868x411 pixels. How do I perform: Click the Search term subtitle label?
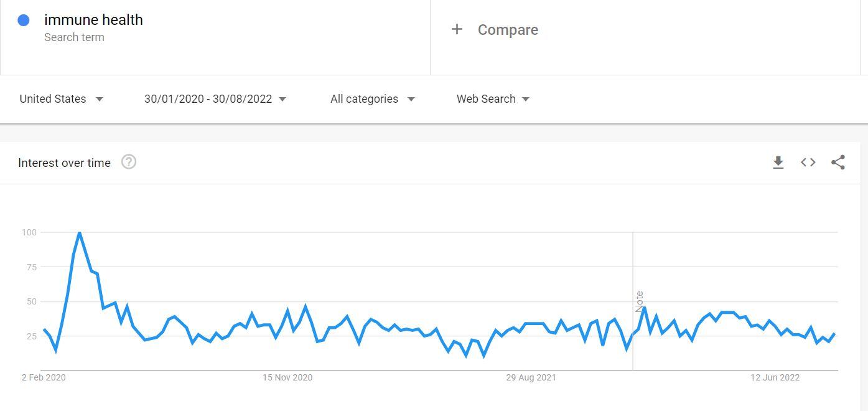tap(74, 37)
